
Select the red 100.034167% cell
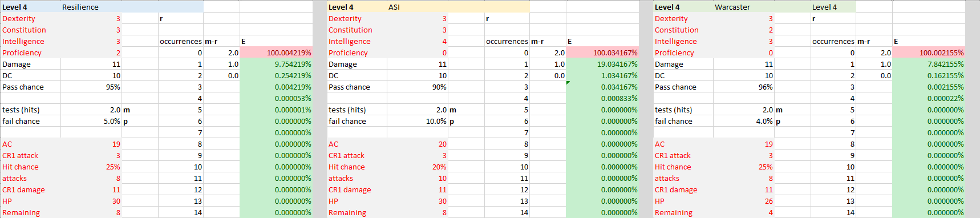(602, 53)
